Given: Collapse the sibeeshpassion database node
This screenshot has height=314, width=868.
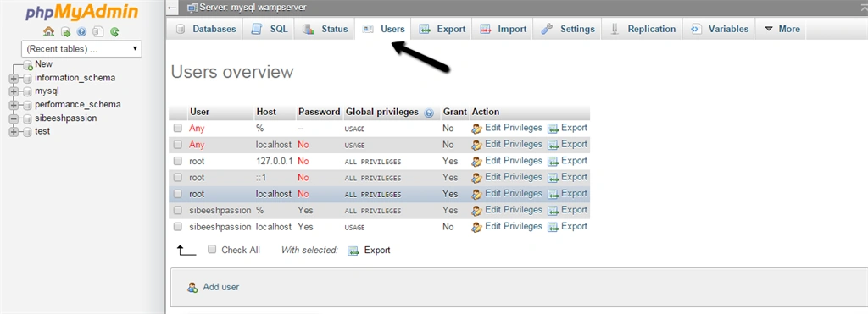Looking at the screenshot, I should [14, 118].
